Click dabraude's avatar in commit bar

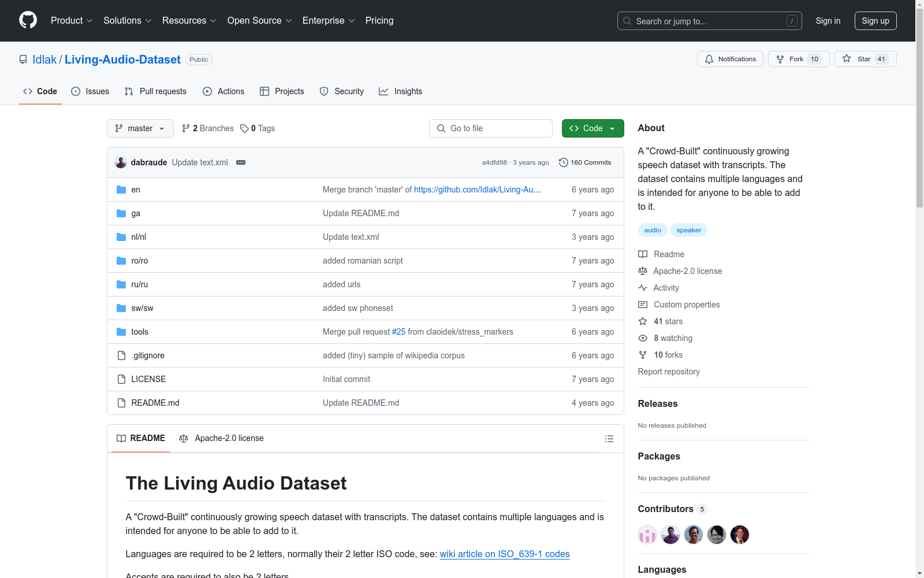pos(121,162)
